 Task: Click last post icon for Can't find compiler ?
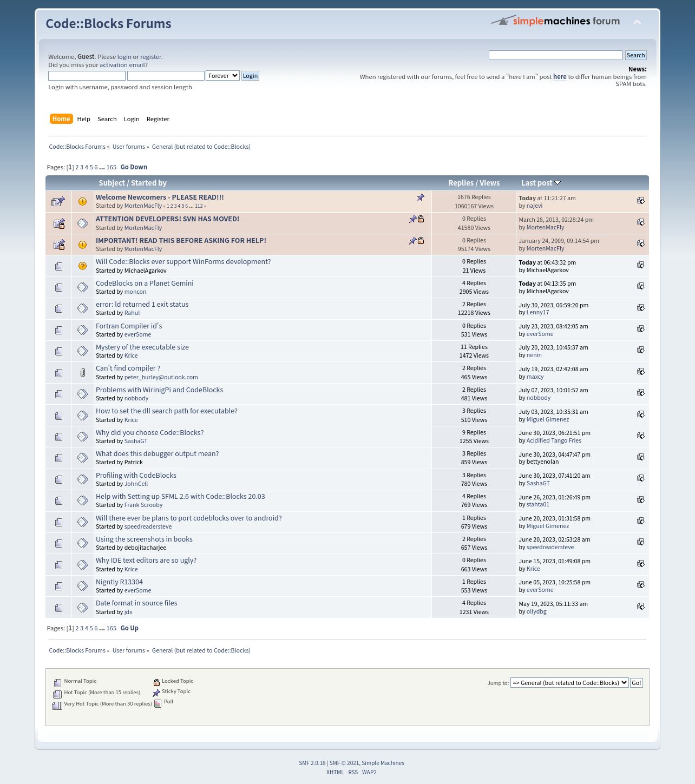click(x=640, y=372)
